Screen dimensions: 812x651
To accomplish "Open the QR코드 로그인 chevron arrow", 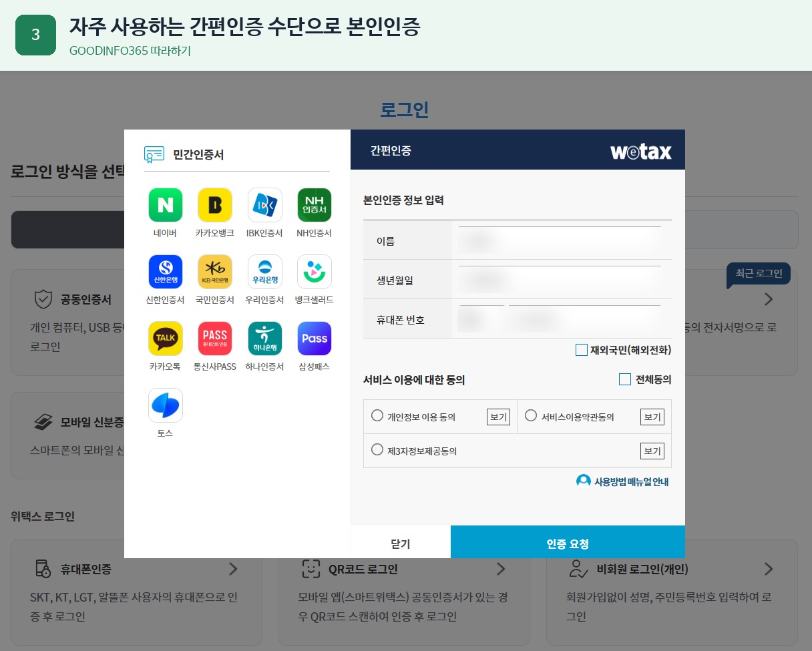I will [501, 569].
